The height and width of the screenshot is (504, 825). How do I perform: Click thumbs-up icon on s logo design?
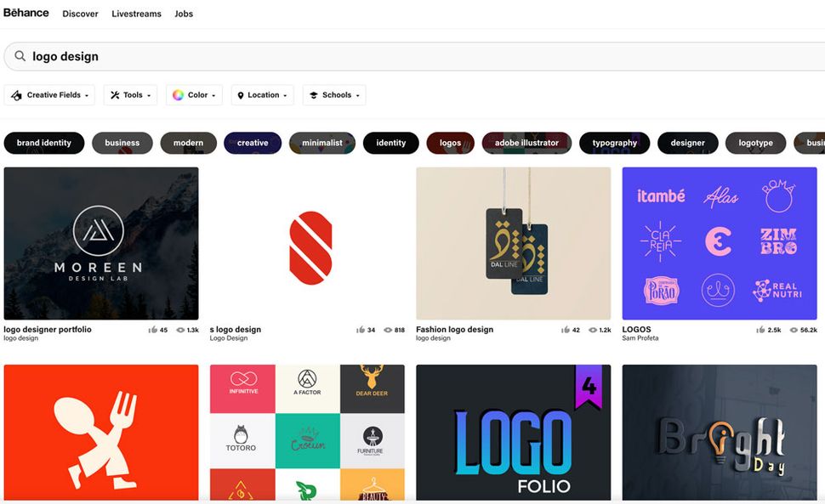361,330
